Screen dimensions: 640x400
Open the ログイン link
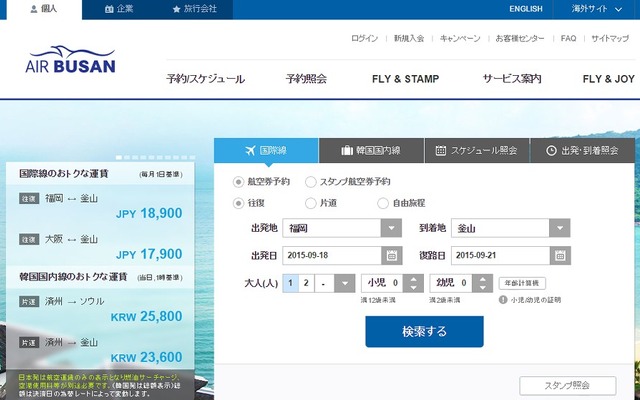(364, 38)
